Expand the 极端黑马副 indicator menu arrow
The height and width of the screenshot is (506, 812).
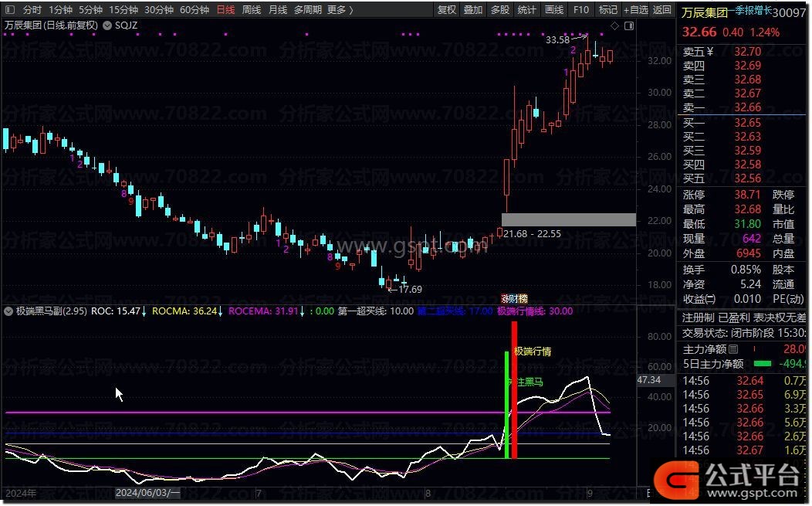[x=8, y=311]
